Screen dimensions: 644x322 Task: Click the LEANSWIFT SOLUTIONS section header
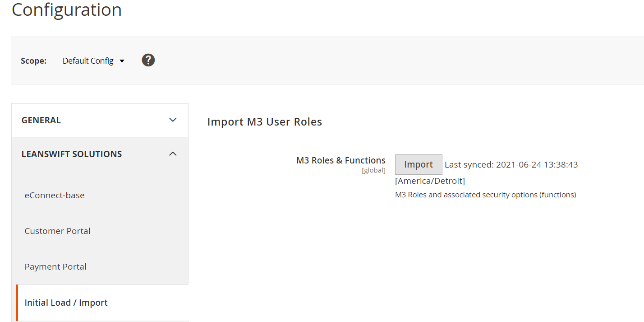pos(72,154)
